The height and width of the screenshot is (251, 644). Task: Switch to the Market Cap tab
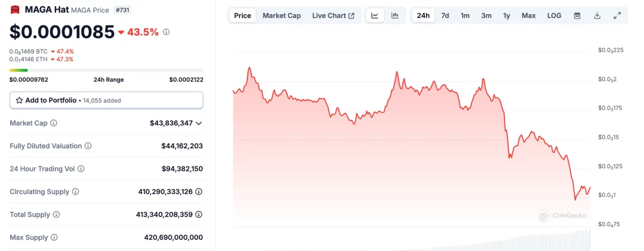pos(281,16)
